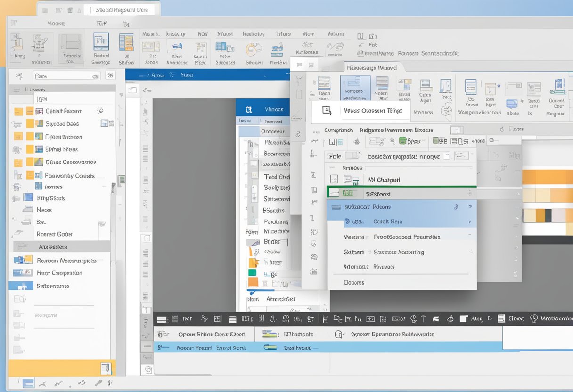Select Savmoce Aoatiering menu entry
The width and height of the screenshot is (573, 392).
(399, 252)
